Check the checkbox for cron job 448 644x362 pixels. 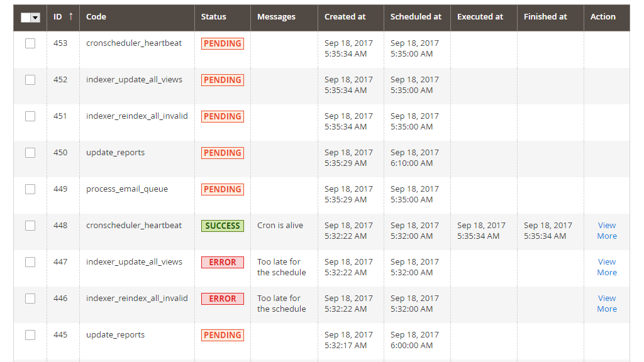[x=30, y=226]
